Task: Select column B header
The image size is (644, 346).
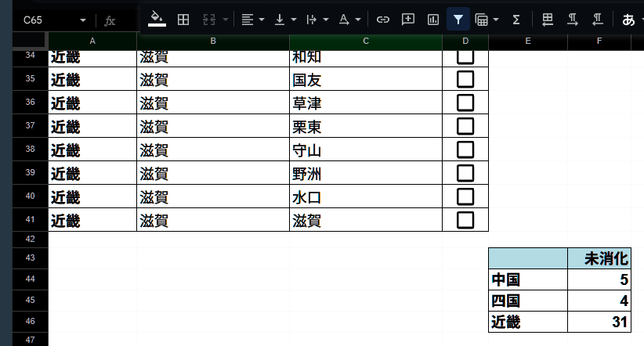Action: (x=213, y=41)
